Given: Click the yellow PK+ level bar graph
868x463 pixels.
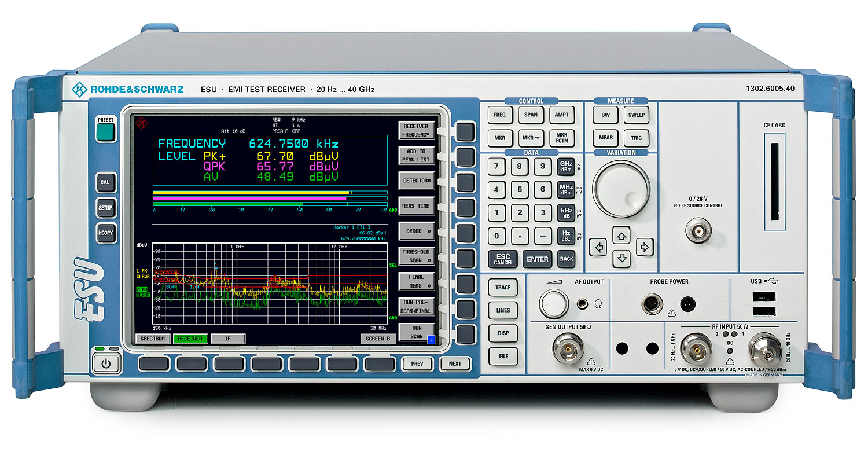Looking at the screenshot, I should [270, 192].
